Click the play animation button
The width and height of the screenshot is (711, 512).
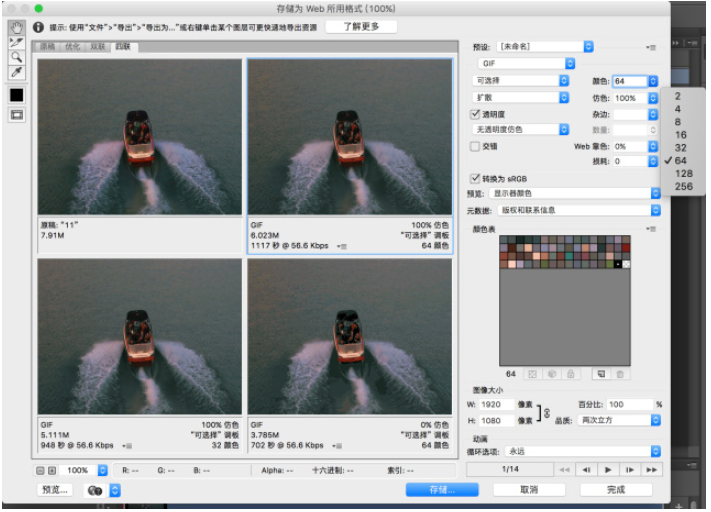607,469
